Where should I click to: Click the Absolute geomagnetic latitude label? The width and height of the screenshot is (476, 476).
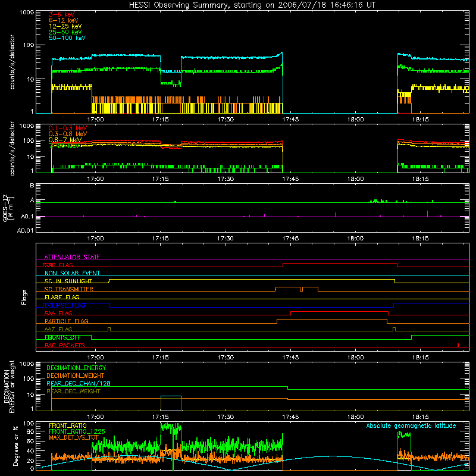pyautogui.click(x=411, y=425)
